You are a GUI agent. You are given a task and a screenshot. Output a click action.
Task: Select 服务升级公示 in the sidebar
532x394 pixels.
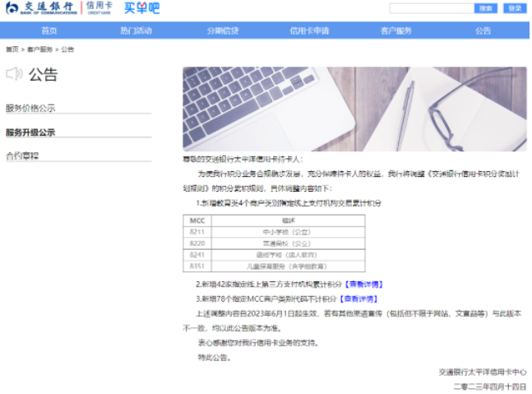point(31,132)
